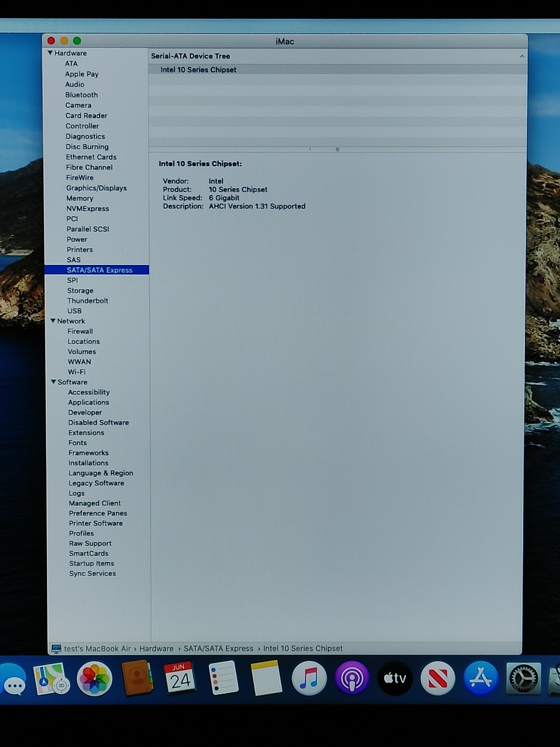Select Apple Pay in the Hardware list
The width and height of the screenshot is (560, 747).
click(82, 74)
